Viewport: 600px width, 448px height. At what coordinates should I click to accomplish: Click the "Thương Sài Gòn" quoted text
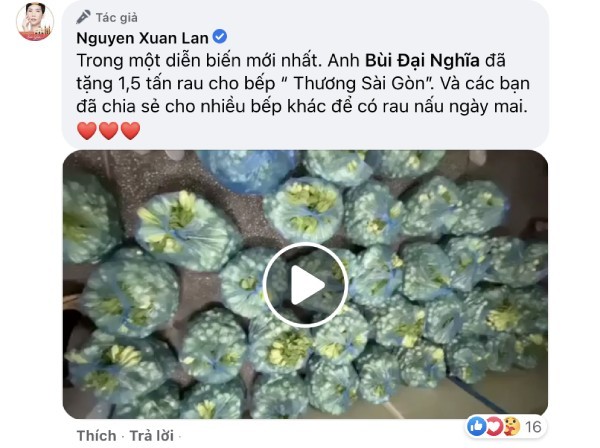click(359, 83)
